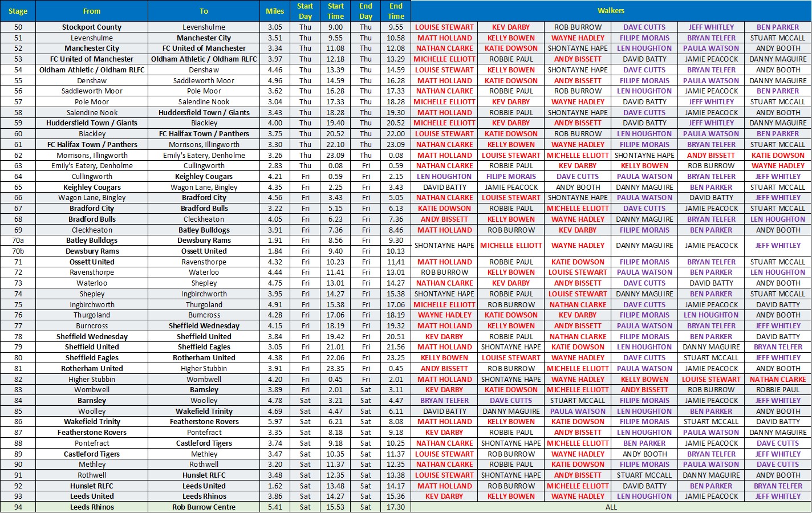The height and width of the screenshot is (513, 812).
Task: Select the From column header
Action: click(x=91, y=11)
